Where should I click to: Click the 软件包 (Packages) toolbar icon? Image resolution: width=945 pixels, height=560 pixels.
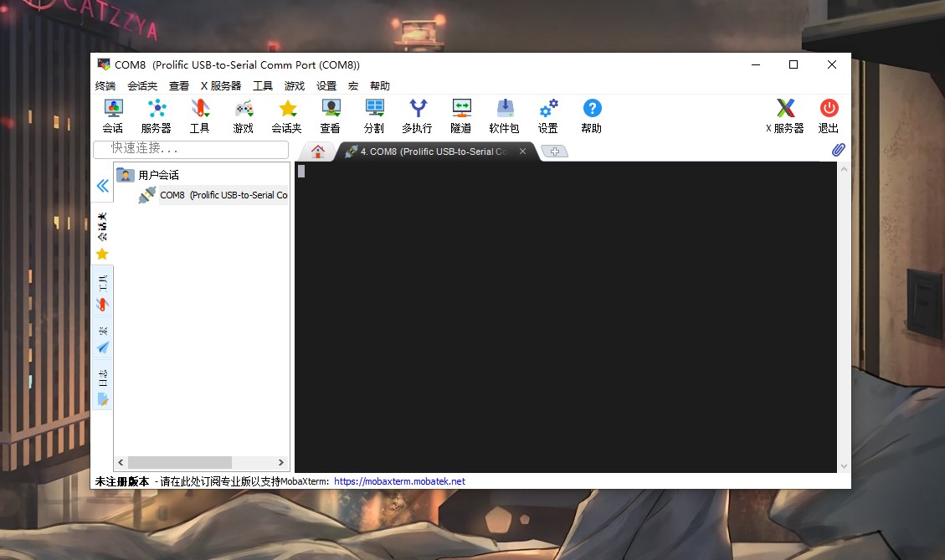[x=505, y=116]
